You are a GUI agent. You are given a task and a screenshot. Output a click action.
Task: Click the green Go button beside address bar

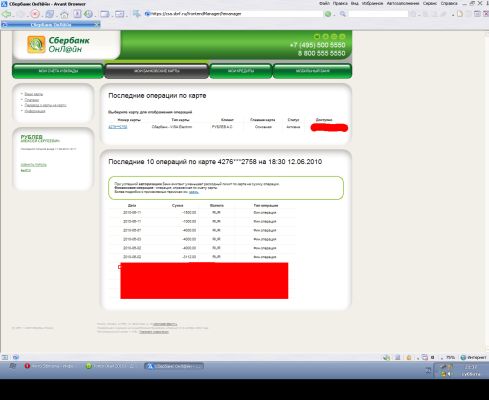(328, 14)
